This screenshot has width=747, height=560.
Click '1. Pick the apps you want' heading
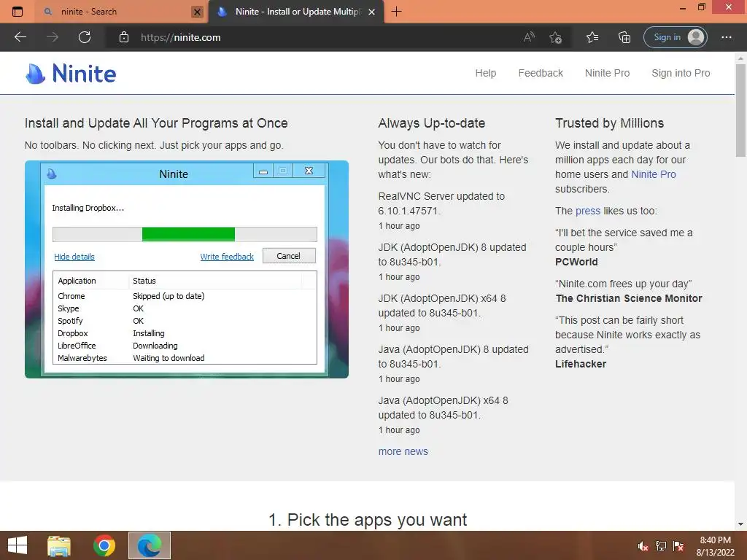pyautogui.click(x=368, y=519)
